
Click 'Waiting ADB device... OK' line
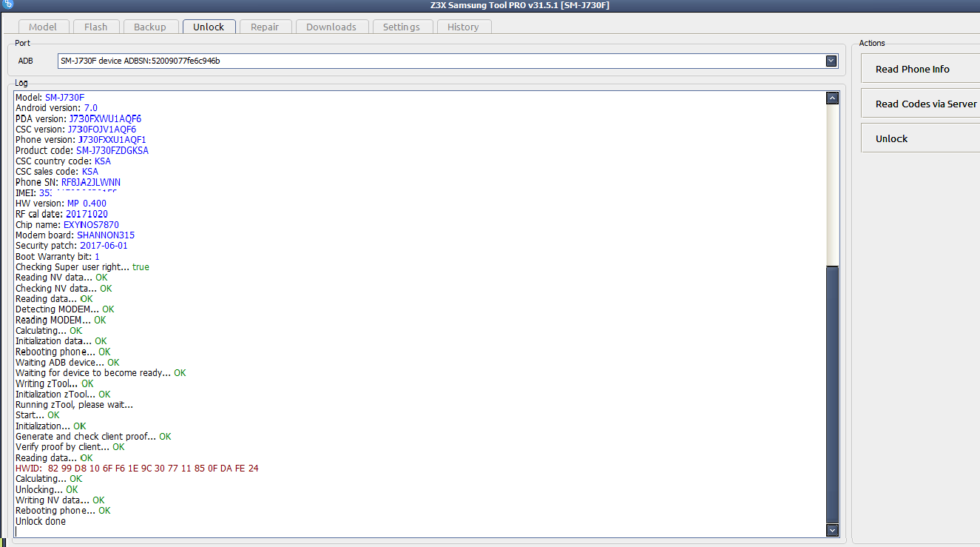click(67, 362)
